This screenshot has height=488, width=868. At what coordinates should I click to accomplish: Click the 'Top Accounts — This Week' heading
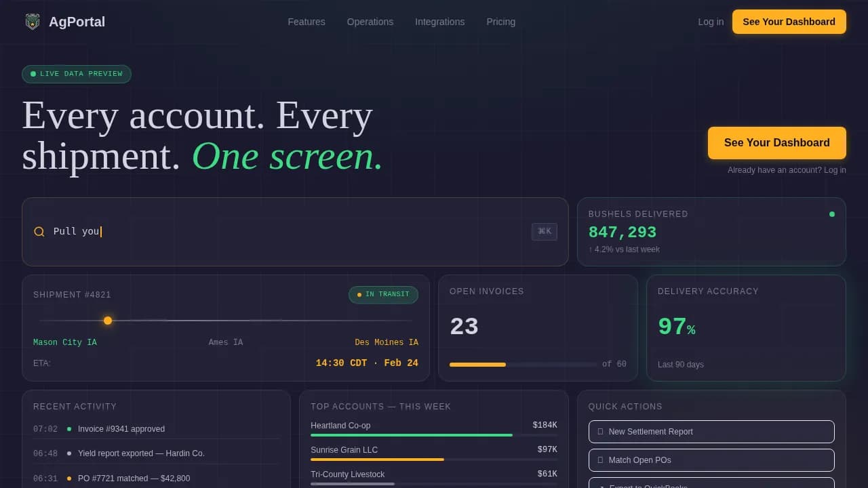[x=381, y=407]
